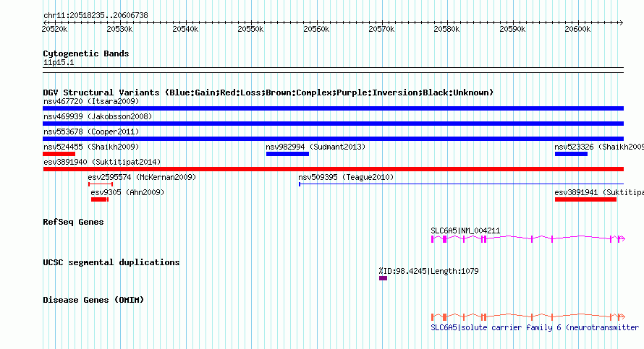
Task: Click the UCSC segmental duplications heading
Action: pyautogui.click(x=111, y=262)
